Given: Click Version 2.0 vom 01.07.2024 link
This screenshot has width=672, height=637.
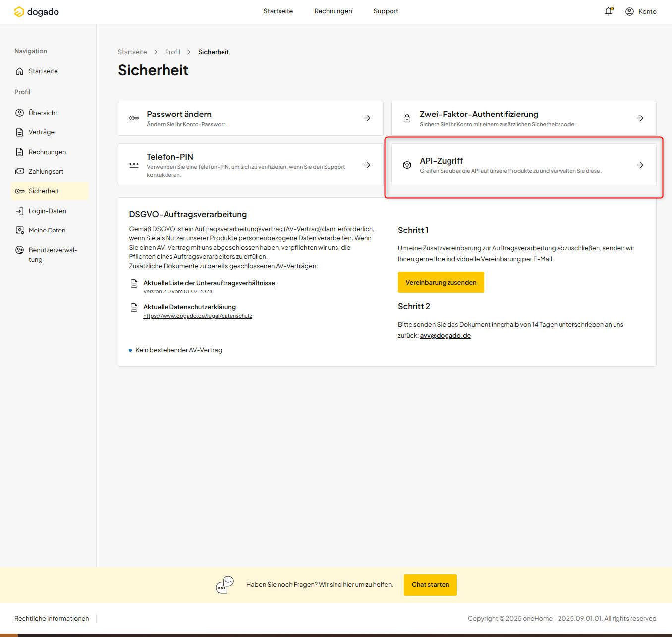Looking at the screenshot, I should [178, 292].
